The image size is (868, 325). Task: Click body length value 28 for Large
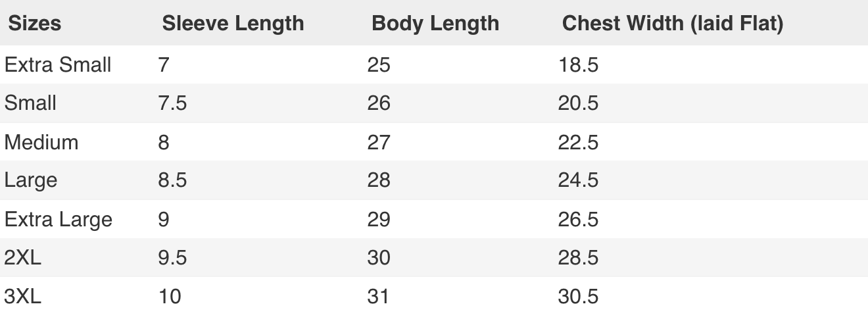click(x=379, y=180)
